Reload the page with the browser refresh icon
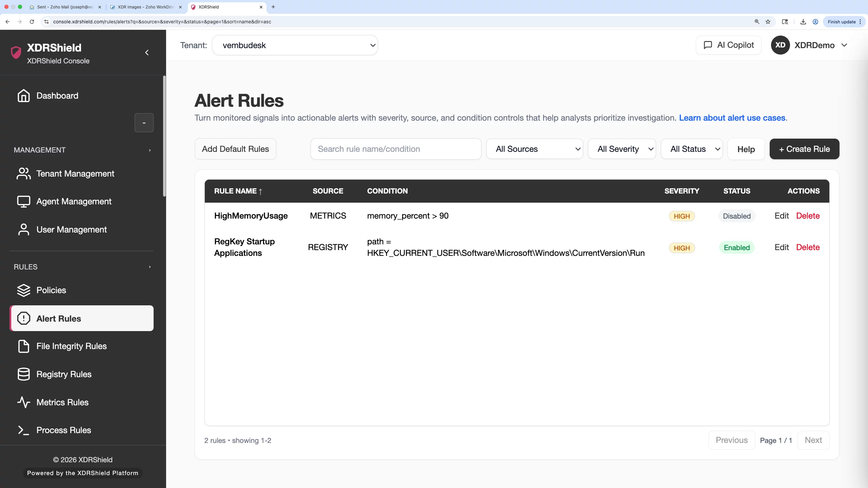Screen dimensions: 868x488 (x=32, y=22)
